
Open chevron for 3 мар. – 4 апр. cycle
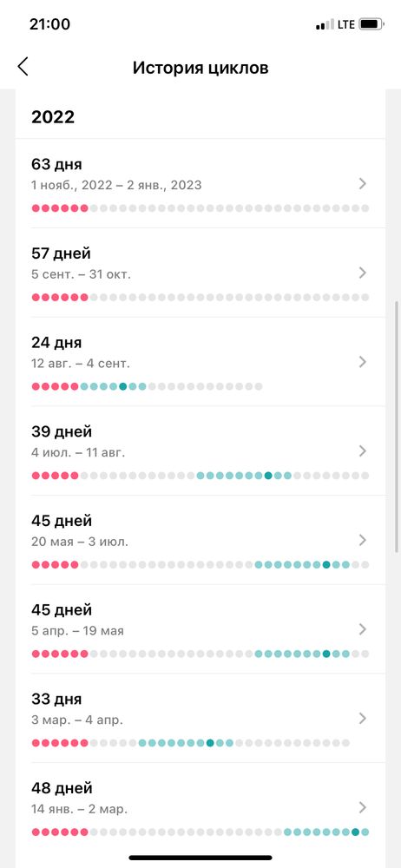click(363, 719)
